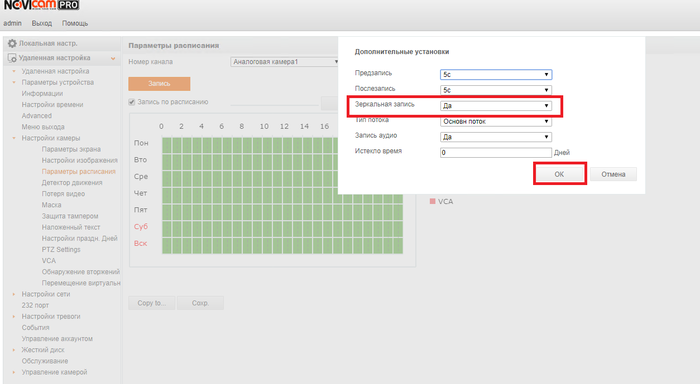Select Настройки изображения item
700x384 pixels.
coord(80,160)
